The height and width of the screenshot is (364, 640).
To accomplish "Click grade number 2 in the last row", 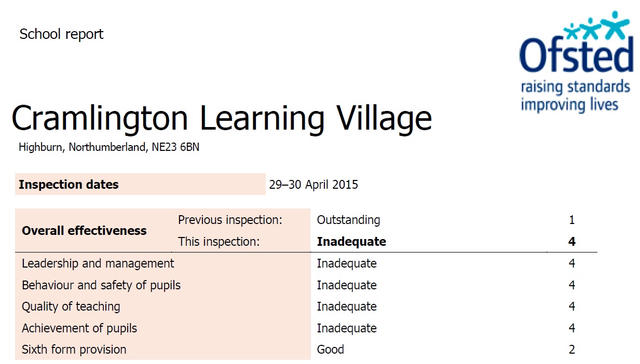I will tap(571, 349).
